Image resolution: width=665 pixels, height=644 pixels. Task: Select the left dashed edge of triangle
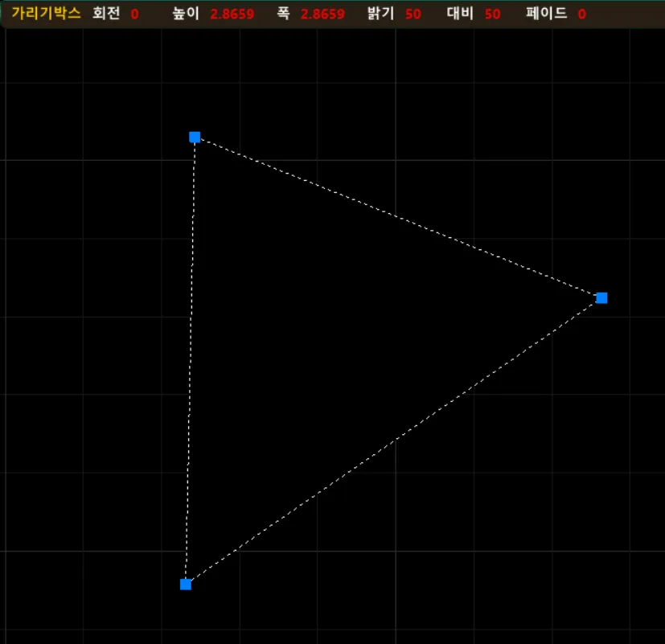tap(191, 362)
